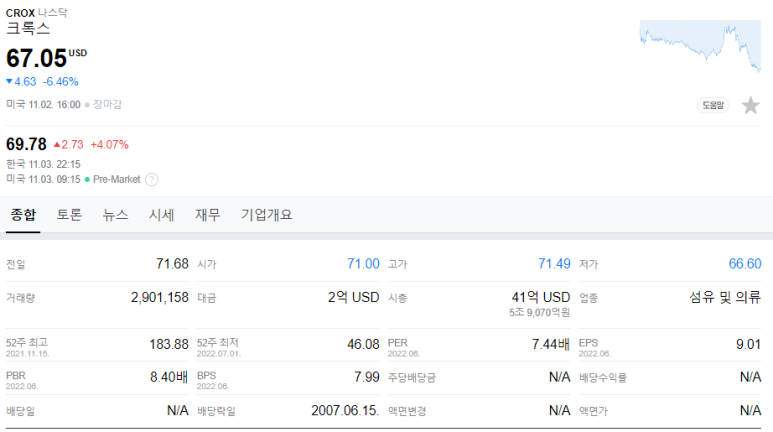The image size is (773, 432).
Task: Click the 배당락일 date 2007.06.15.
Action: pos(345,410)
